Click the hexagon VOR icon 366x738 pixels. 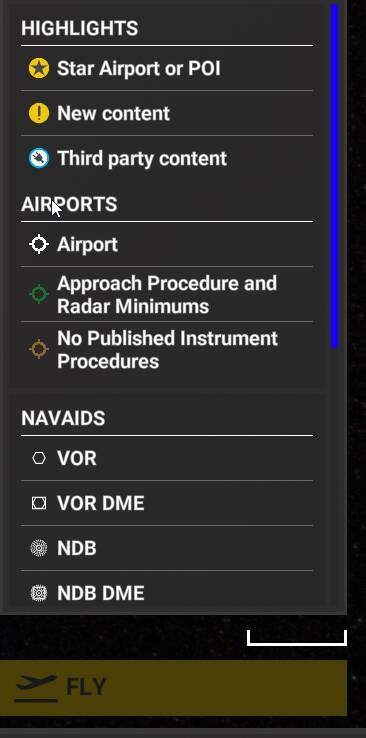pos(39,458)
